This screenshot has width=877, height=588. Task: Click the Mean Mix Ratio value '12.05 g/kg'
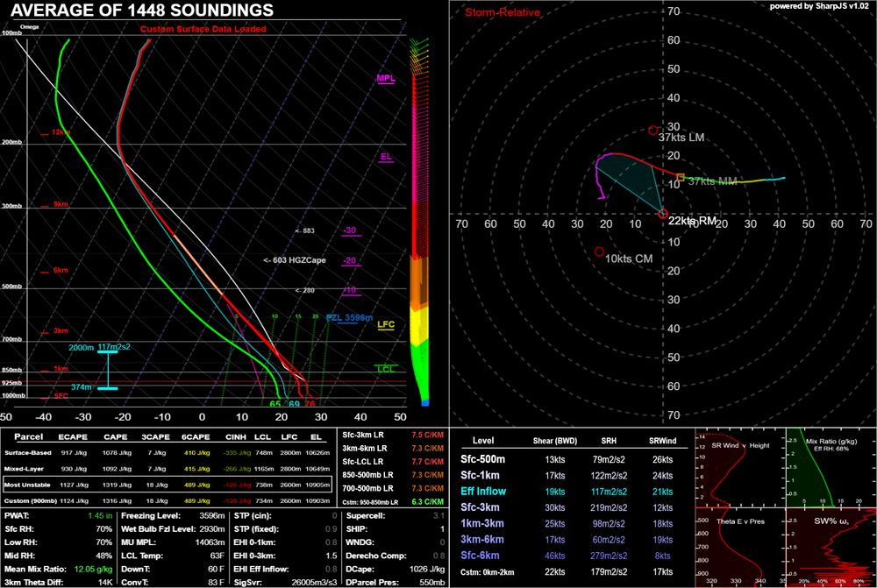[x=93, y=569]
